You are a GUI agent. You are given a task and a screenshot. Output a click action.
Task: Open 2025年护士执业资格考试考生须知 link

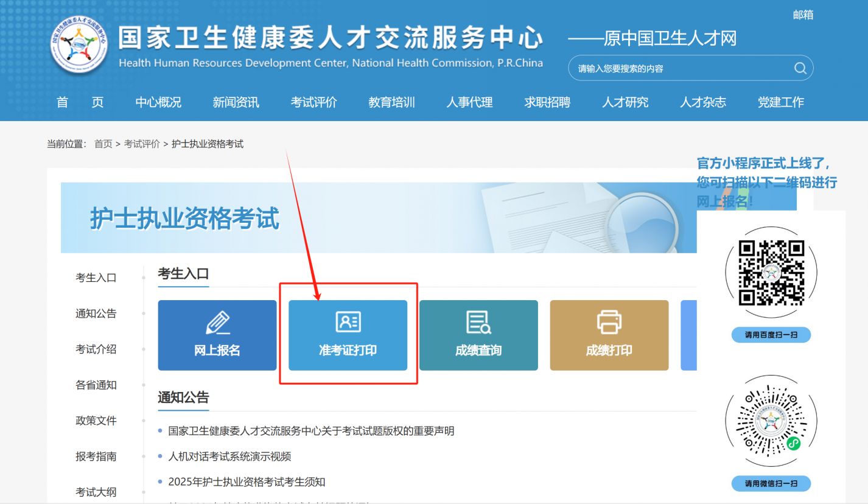[247, 482]
